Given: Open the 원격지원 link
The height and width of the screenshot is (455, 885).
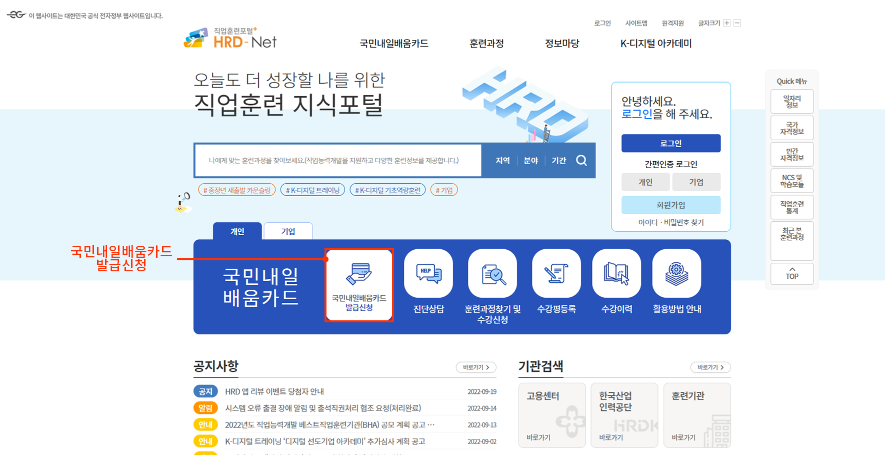Looking at the screenshot, I should pos(673,23).
